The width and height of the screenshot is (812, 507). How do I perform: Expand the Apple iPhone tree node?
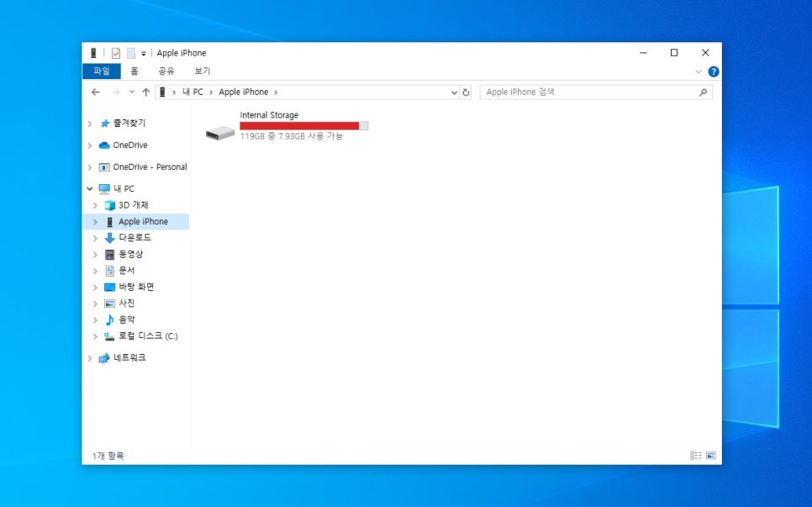point(95,222)
